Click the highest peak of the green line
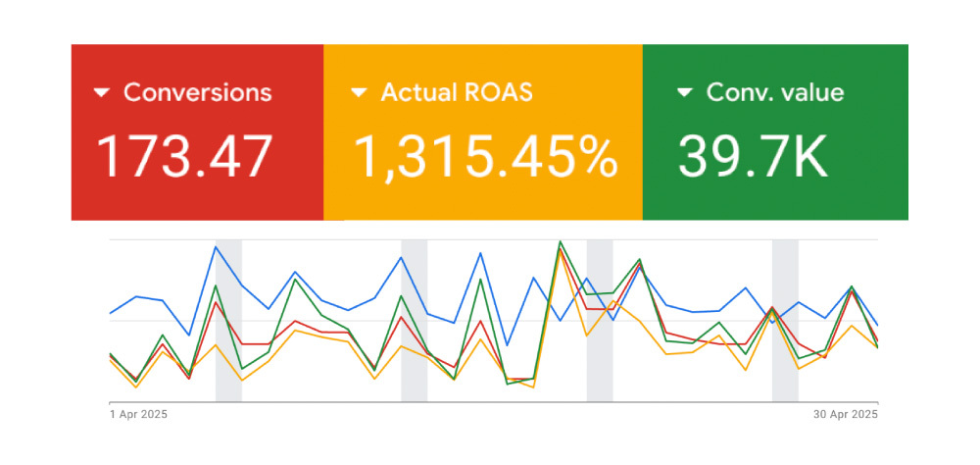This screenshot has height=465, width=980. 560,241
